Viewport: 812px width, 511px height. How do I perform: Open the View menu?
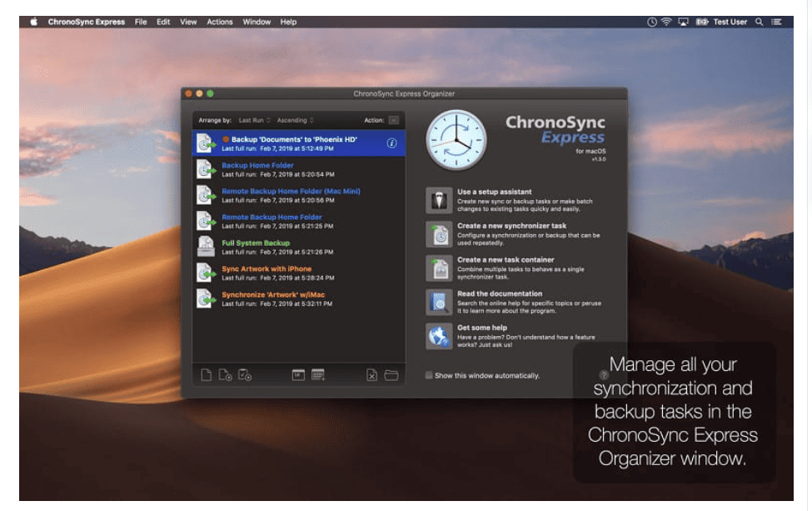(x=188, y=22)
